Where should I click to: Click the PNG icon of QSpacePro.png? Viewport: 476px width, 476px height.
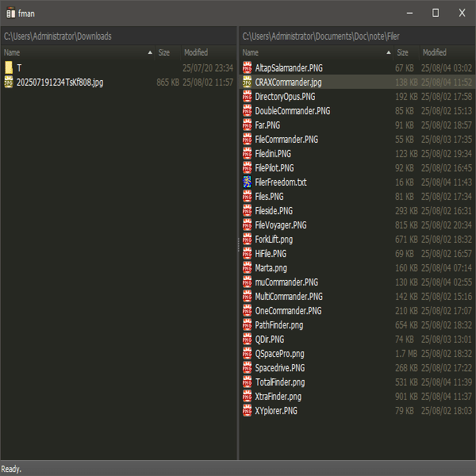[x=247, y=354]
